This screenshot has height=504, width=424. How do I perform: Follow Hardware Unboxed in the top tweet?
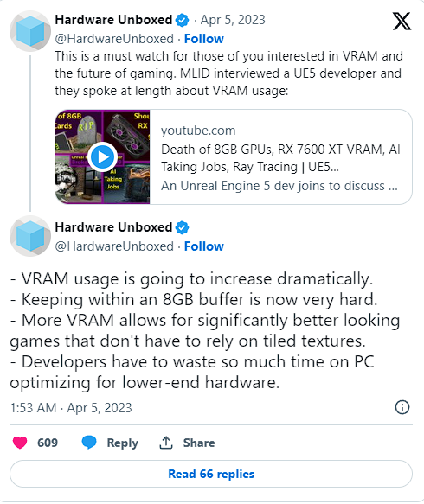(204, 39)
